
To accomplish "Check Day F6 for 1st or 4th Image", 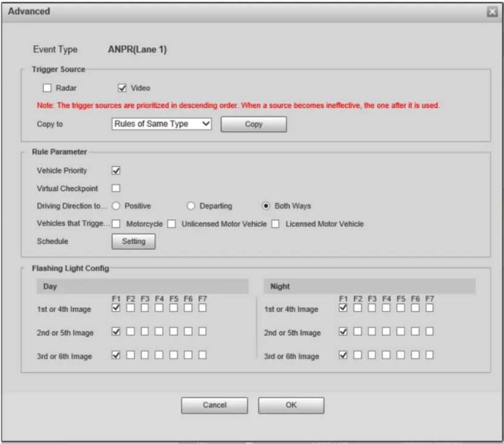I will 188,308.
